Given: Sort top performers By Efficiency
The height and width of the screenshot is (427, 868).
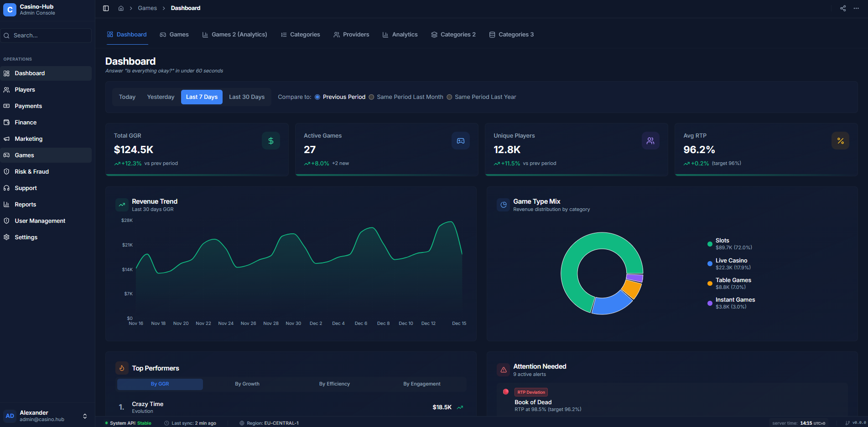Looking at the screenshot, I should [x=334, y=384].
